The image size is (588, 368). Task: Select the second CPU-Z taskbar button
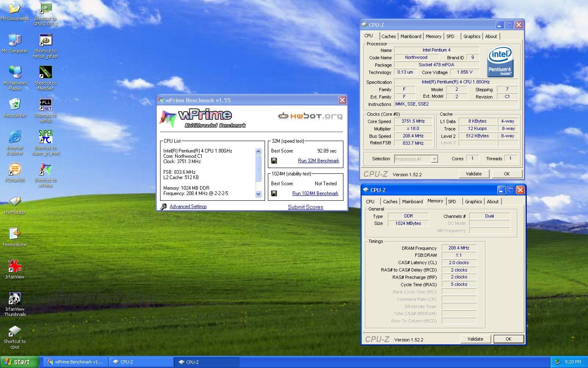click(x=207, y=362)
